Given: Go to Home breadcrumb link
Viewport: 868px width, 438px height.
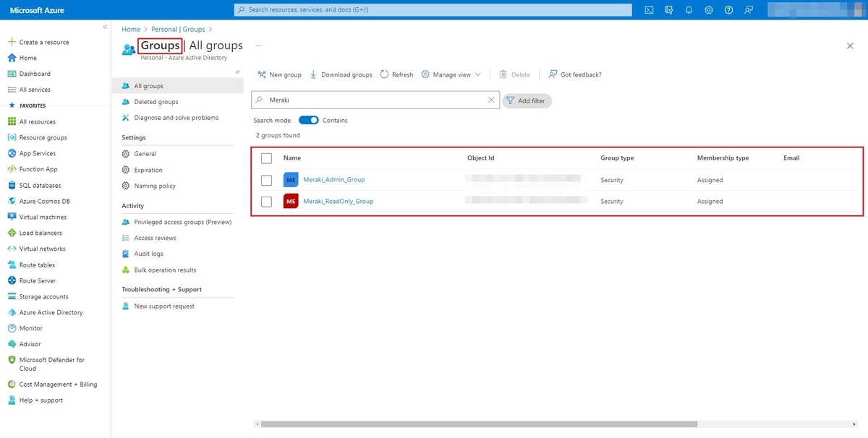Looking at the screenshot, I should [x=131, y=29].
